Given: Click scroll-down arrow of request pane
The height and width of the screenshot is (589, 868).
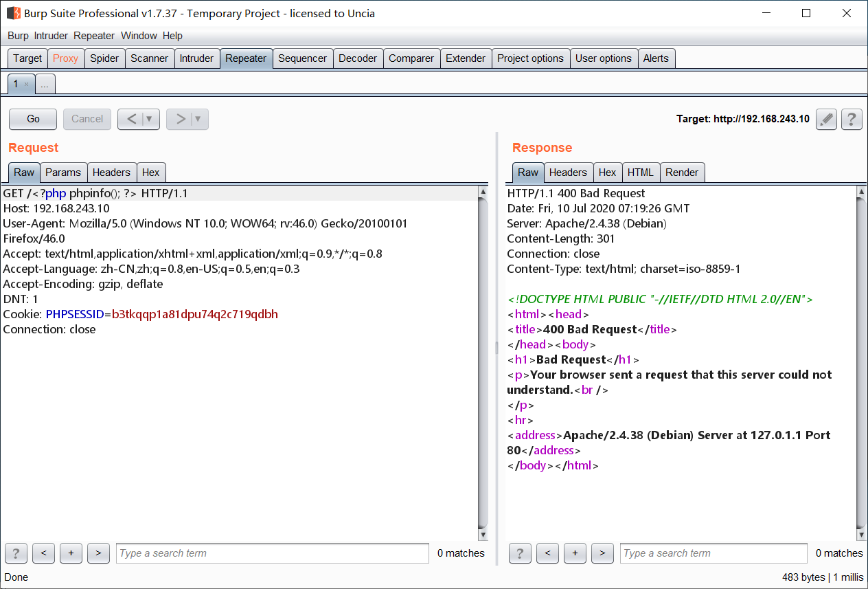Looking at the screenshot, I should pyautogui.click(x=483, y=535).
